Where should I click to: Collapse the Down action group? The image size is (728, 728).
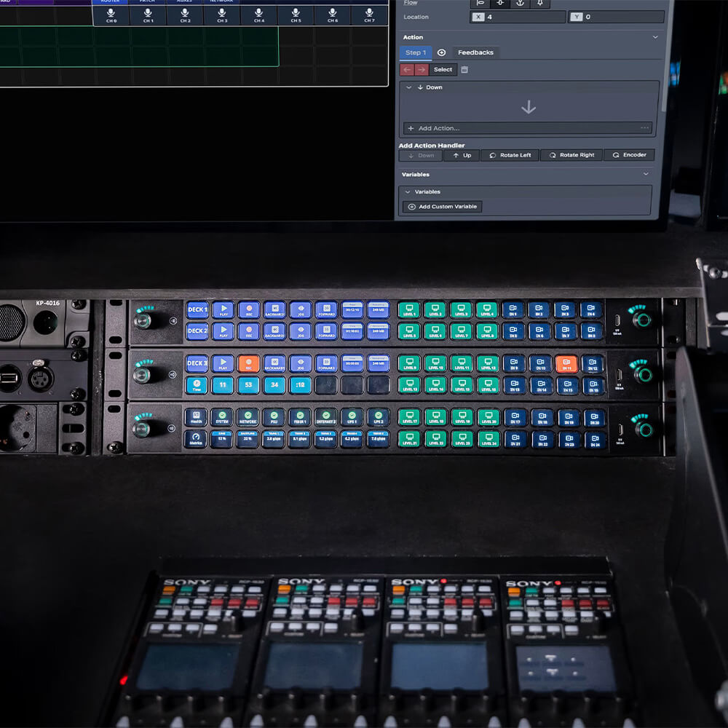410,87
